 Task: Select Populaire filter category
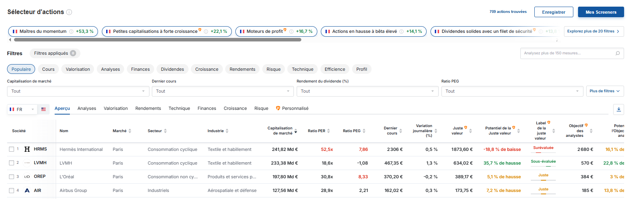(21, 69)
